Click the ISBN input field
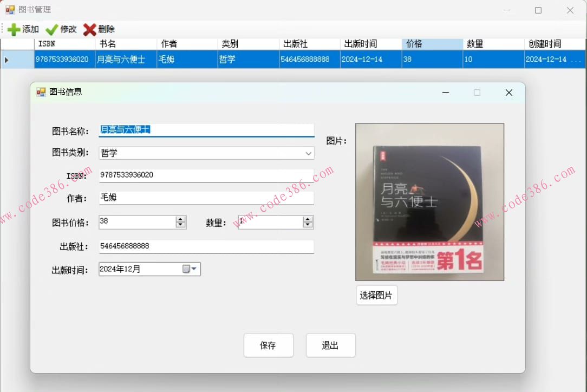Image resolution: width=587 pixels, height=392 pixels. pyautogui.click(x=206, y=175)
